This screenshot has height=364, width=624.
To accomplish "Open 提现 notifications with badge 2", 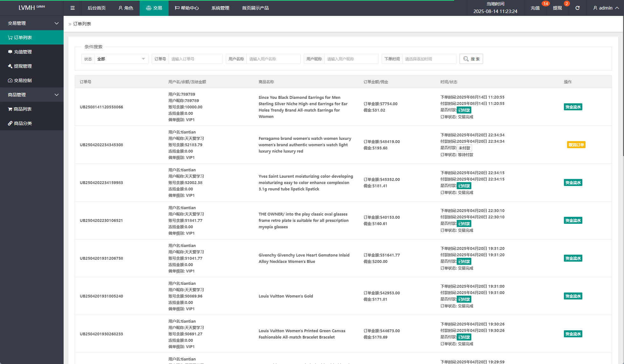I will tap(557, 8).
